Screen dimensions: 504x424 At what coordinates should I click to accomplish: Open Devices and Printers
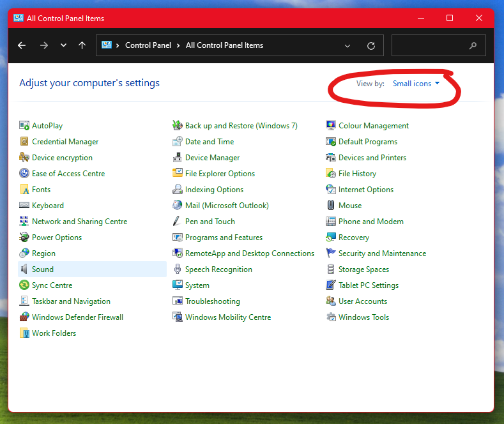tap(372, 158)
